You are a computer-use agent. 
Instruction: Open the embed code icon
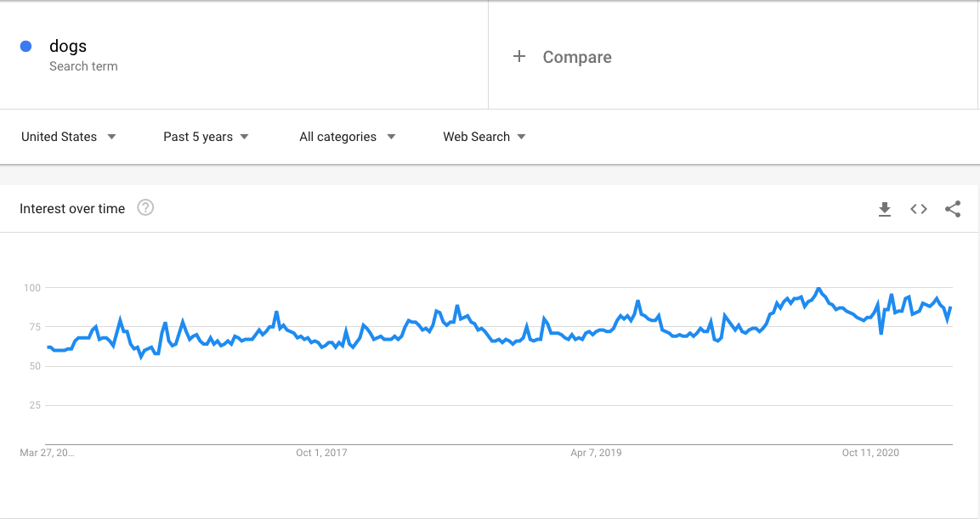coord(919,209)
